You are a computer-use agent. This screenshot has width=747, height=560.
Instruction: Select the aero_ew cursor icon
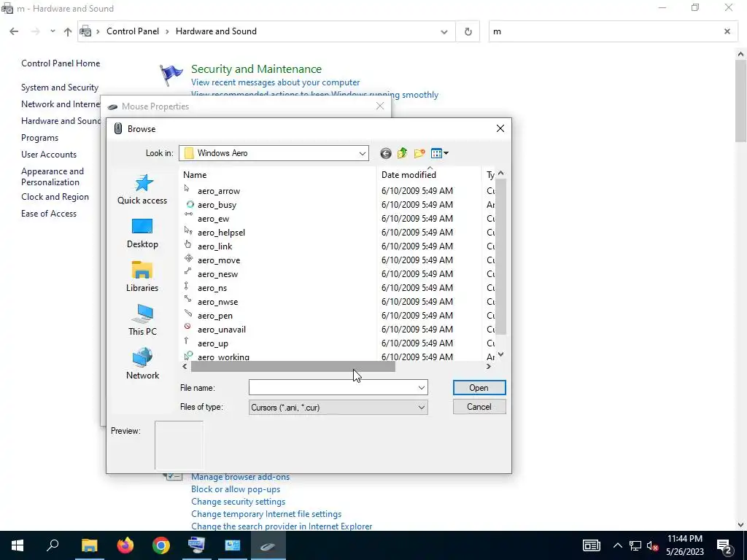click(189, 214)
